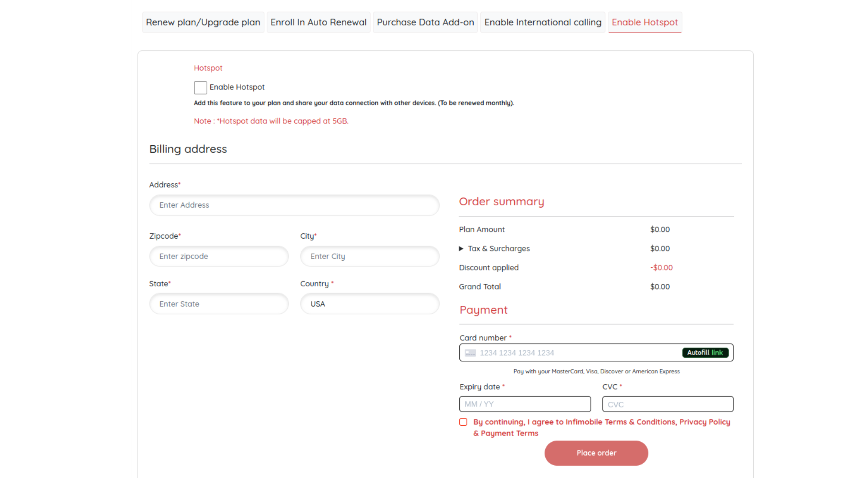This screenshot has height=478, width=868.
Task: Click the Enter Address input field
Action: [294, 205]
